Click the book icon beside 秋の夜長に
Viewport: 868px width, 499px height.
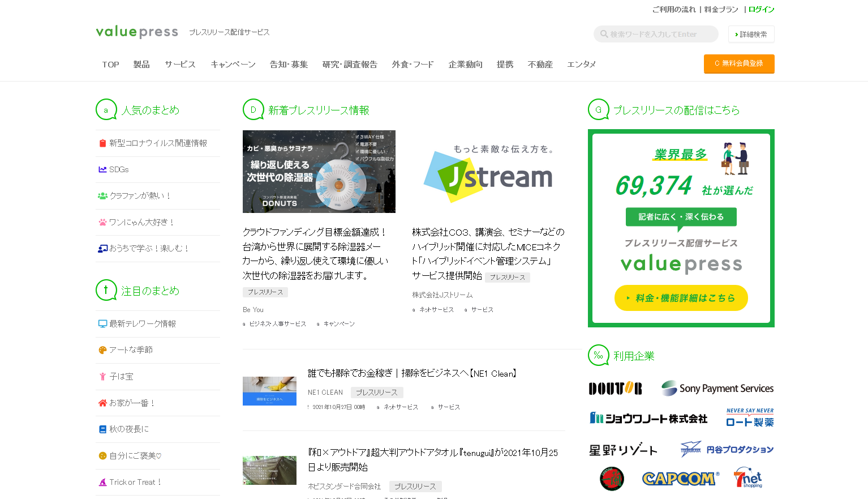102,429
